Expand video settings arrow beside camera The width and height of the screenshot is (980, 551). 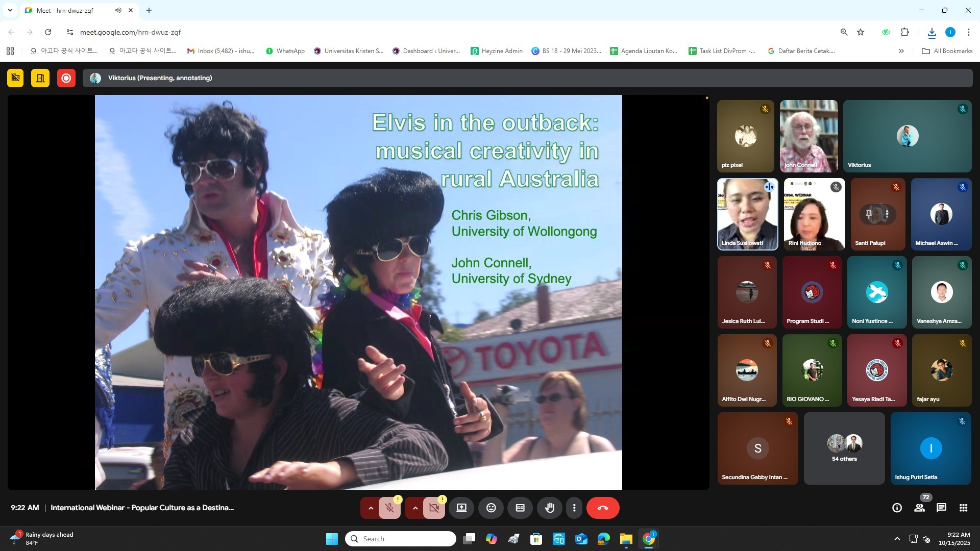415,508
